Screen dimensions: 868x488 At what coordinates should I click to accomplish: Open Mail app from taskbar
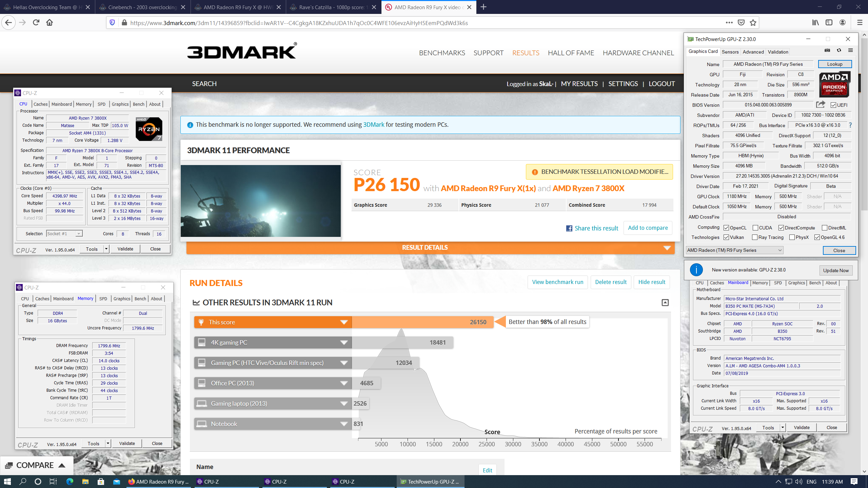coord(117,482)
